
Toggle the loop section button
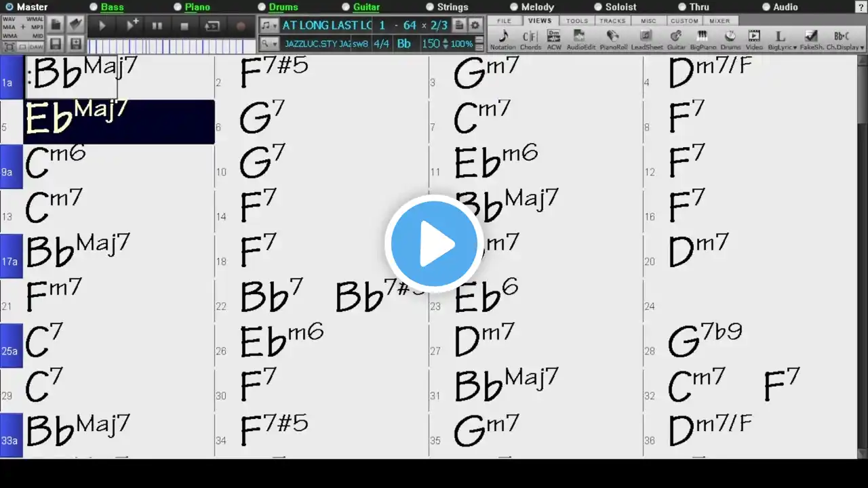212,26
